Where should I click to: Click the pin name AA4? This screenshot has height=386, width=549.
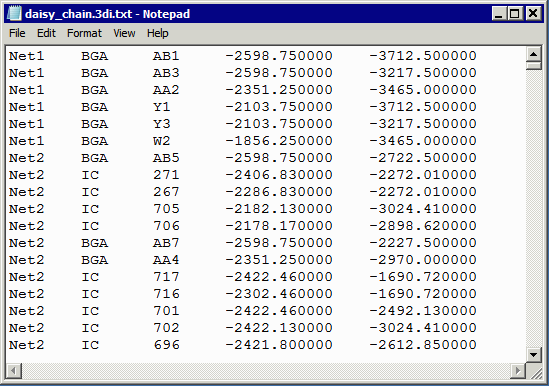[x=166, y=260]
